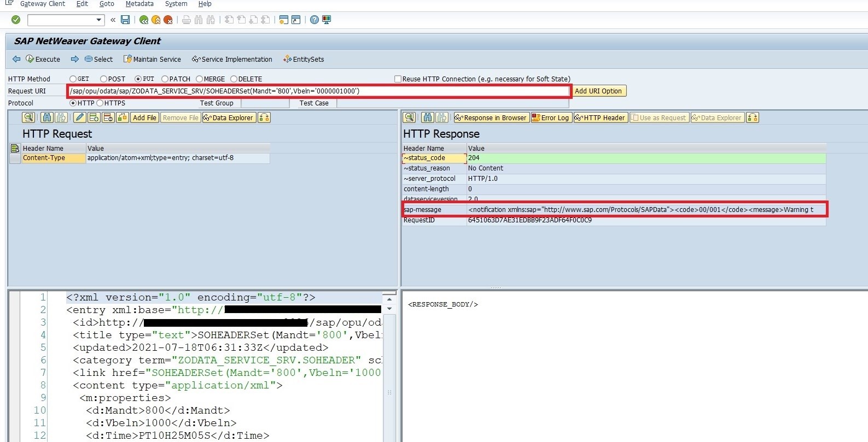Screen dimensions: 868x442
Task: Click the blue Help question mark icon
Action: 314,20
